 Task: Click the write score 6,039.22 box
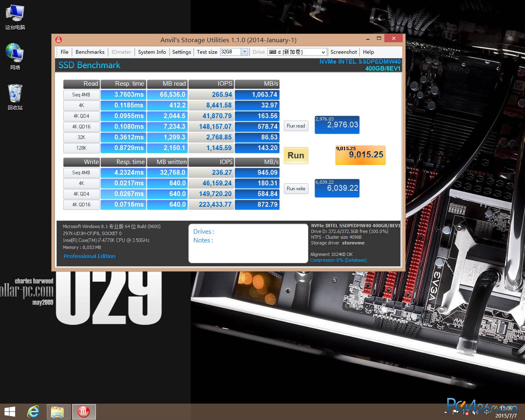click(337, 188)
